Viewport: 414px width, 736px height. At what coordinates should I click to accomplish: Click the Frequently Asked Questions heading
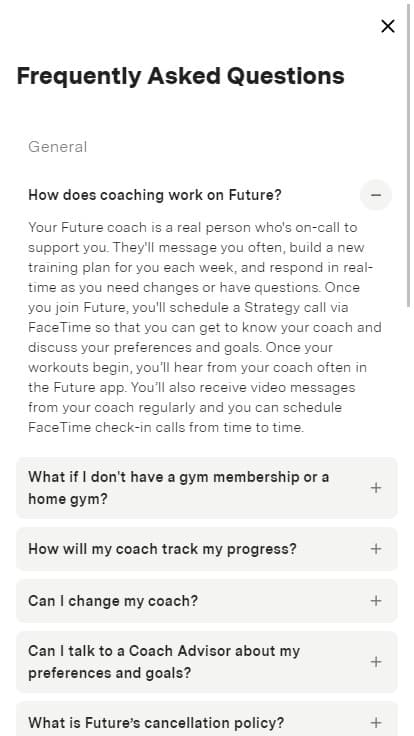click(x=180, y=76)
